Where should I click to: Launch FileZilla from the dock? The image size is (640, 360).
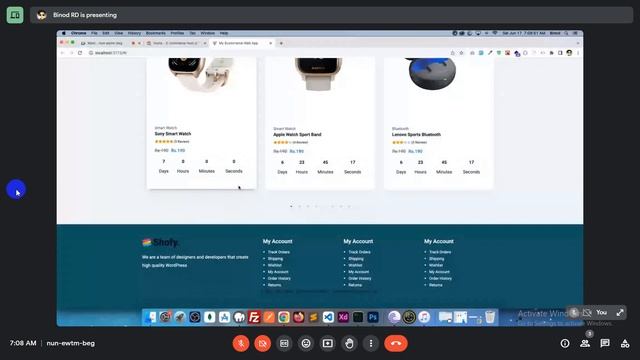[254, 317]
